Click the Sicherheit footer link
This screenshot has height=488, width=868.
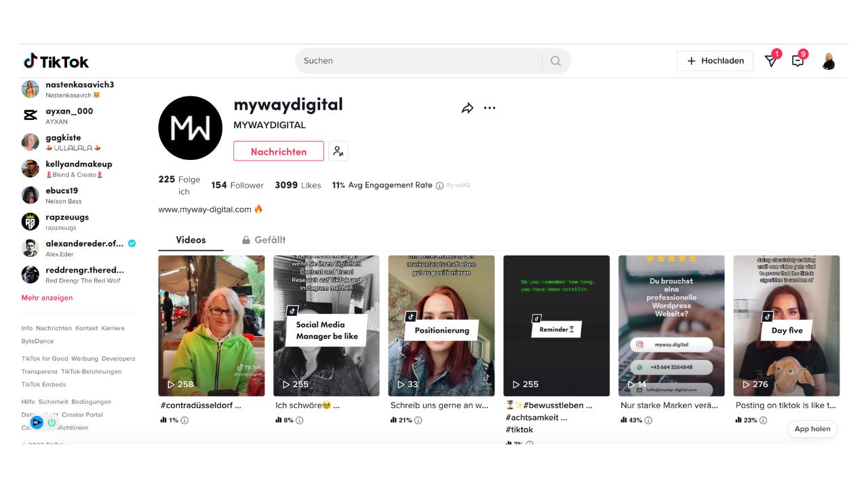click(53, 402)
